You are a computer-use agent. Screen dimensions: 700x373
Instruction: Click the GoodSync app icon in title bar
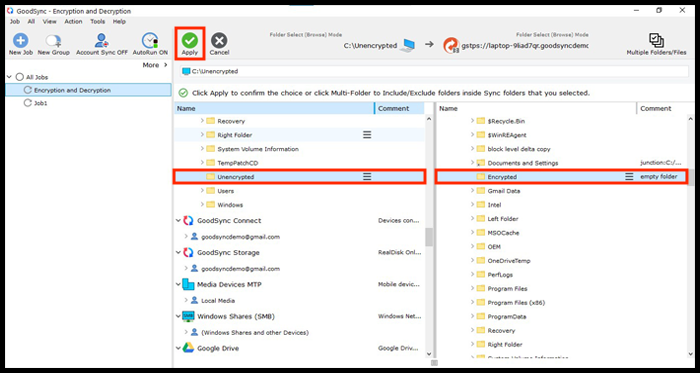pyautogui.click(x=10, y=11)
